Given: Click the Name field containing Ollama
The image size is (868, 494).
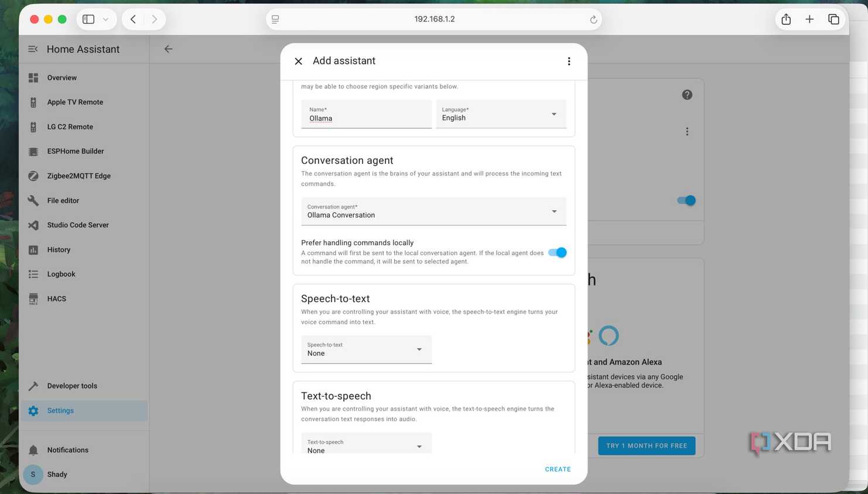Looking at the screenshot, I should (366, 114).
